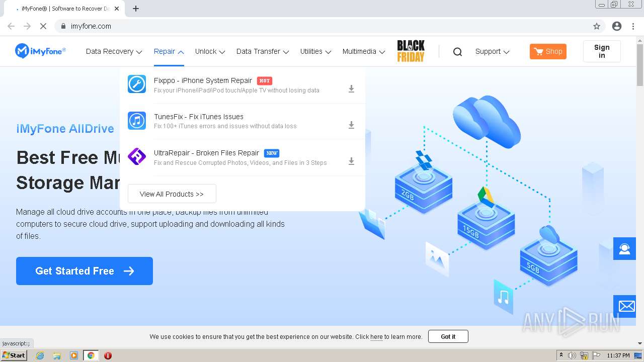
Task: Open the email envelope side icon
Action: click(624, 306)
